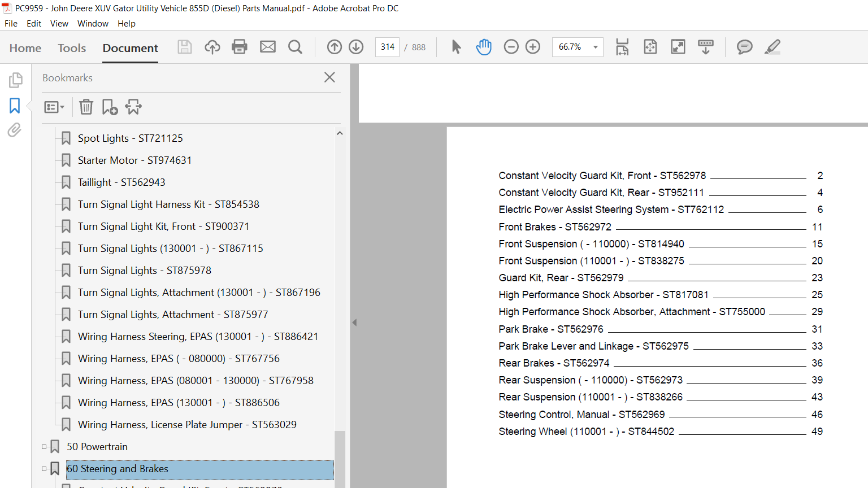Click the find current bookmark icon

point(133,107)
